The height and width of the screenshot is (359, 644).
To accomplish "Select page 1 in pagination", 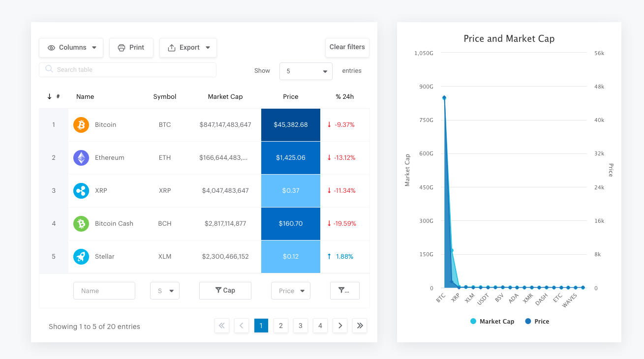I will (261, 326).
